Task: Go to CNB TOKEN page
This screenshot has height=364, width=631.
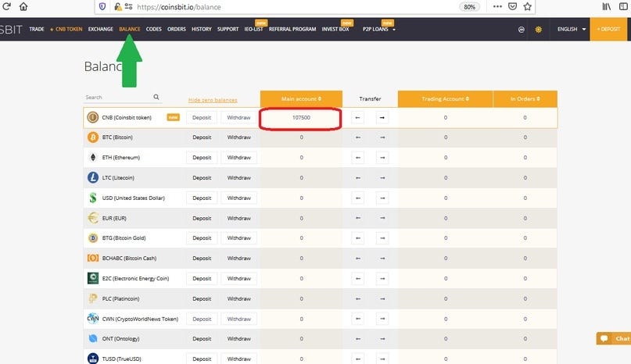Action: (66, 29)
